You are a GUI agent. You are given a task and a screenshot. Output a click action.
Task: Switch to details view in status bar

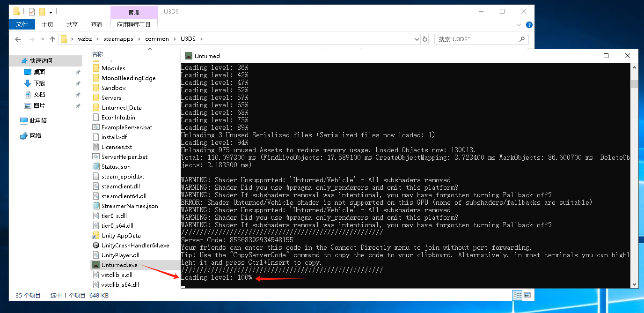point(518,295)
